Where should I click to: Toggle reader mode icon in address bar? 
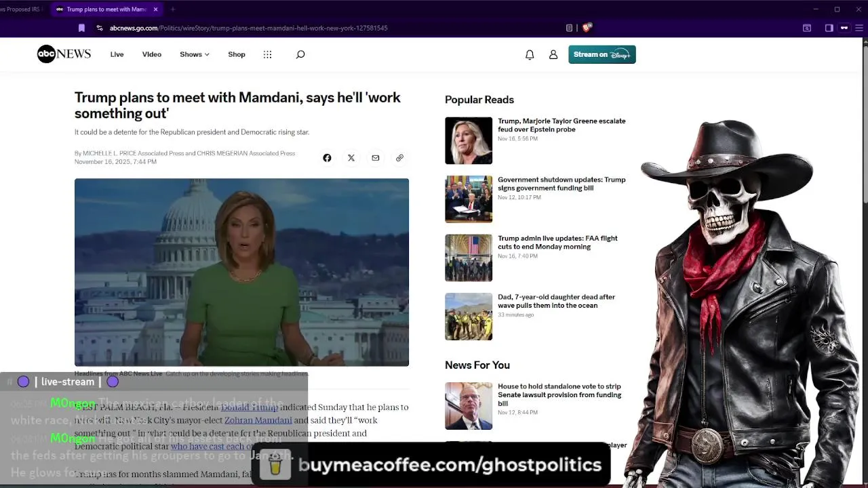click(569, 28)
